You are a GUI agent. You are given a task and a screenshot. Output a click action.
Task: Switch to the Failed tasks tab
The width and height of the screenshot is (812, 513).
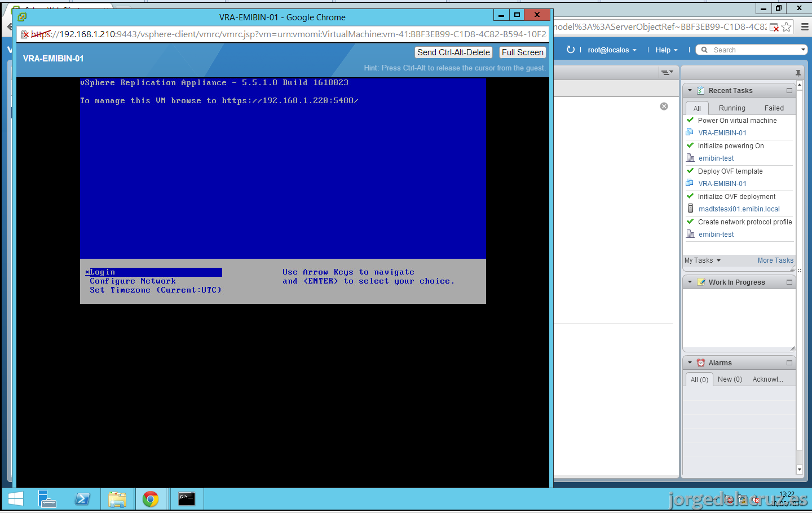coord(774,108)
